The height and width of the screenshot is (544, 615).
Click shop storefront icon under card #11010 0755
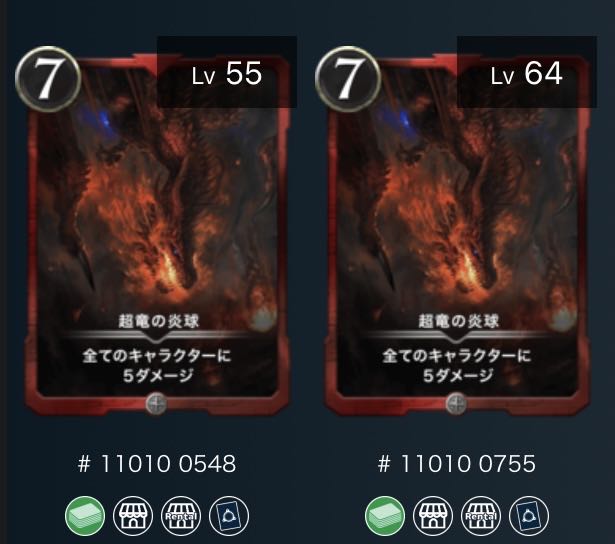coord(433,516)
